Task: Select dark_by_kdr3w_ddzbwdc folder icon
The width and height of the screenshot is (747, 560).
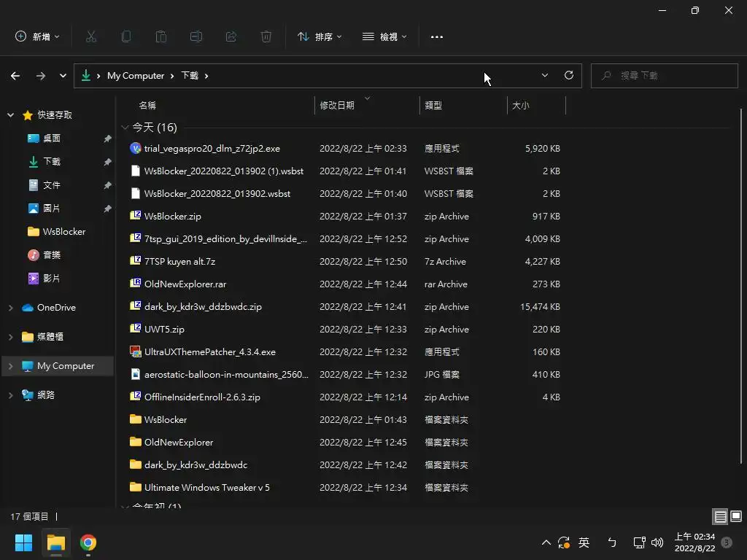Action: [135, 464]
